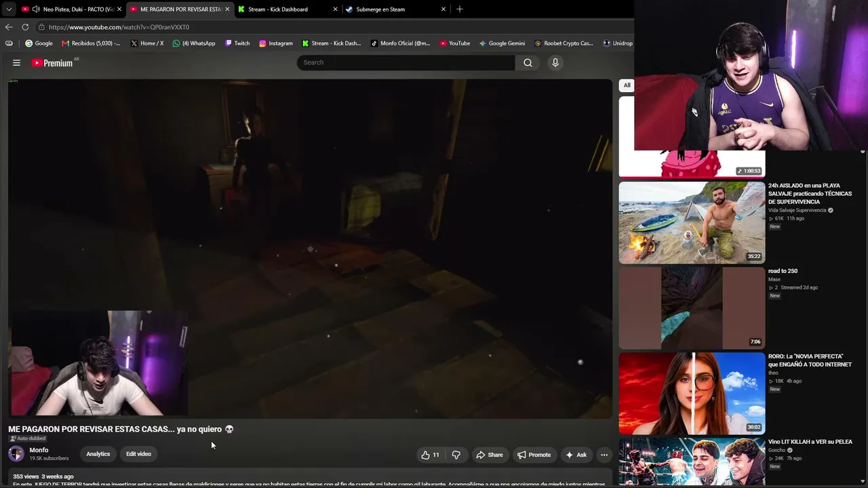Viewport: 868px width, 488px height.
Task: Open the Twitch bookmark
Action: 237,43
